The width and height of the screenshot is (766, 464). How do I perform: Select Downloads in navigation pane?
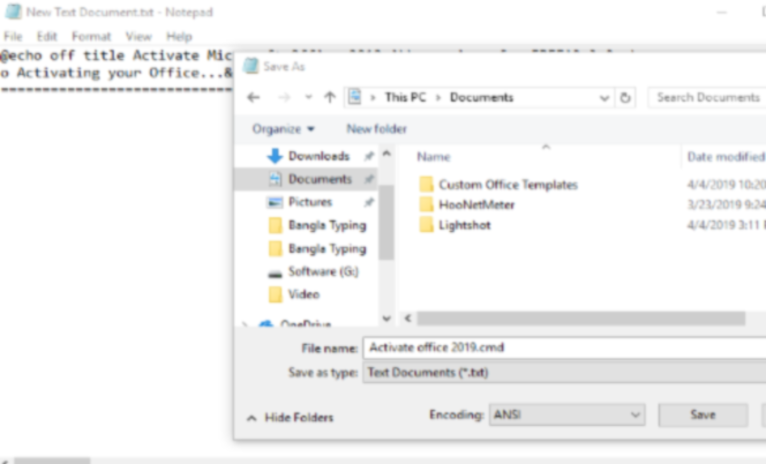(319, 156)
